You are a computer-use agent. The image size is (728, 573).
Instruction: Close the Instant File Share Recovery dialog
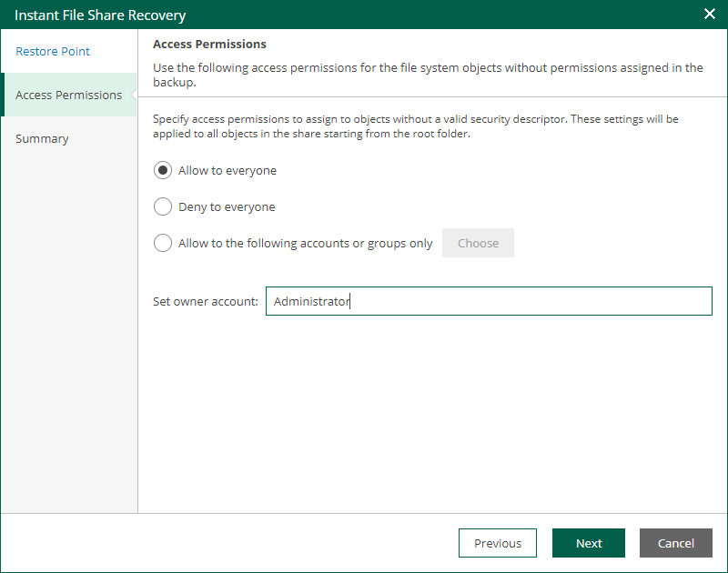710,14
